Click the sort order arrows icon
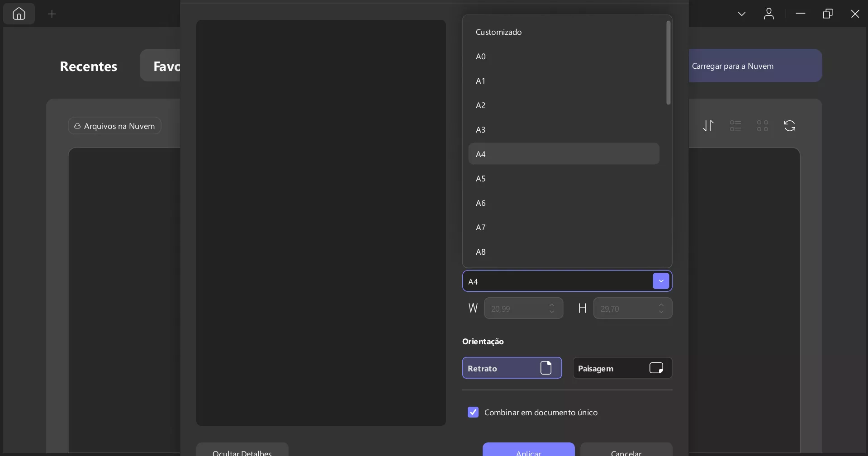Viewport: 868px width, 456px height. [x=708, y=126]
